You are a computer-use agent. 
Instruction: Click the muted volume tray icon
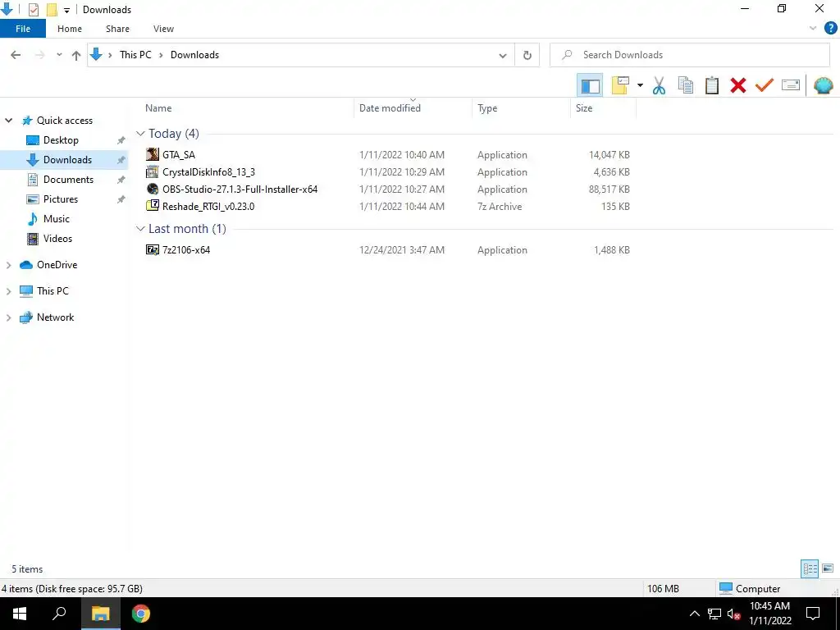pos(733,614)
